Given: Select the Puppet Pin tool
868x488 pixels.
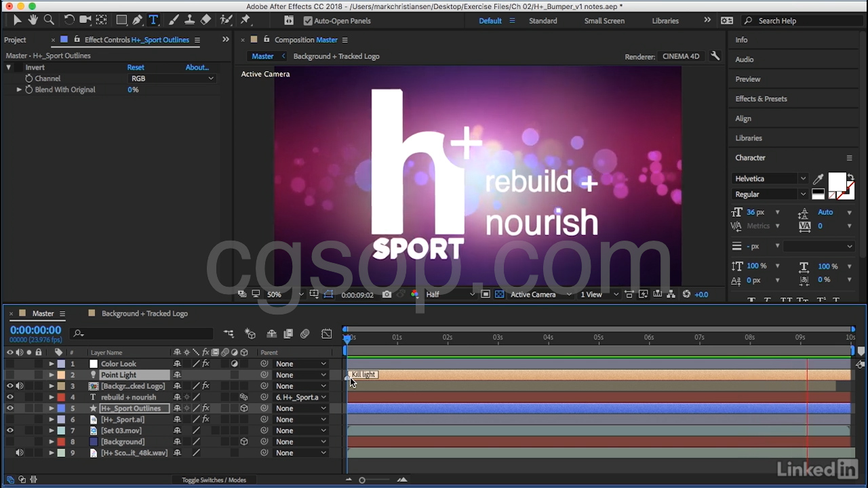Looking at the screenshot, I should click(x=245, y=20).
